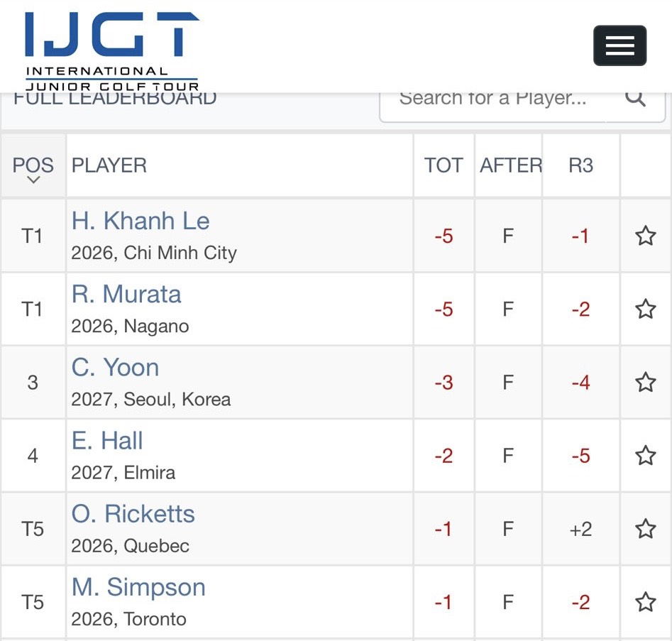Click the PLAYER column header

click(109, 165)
